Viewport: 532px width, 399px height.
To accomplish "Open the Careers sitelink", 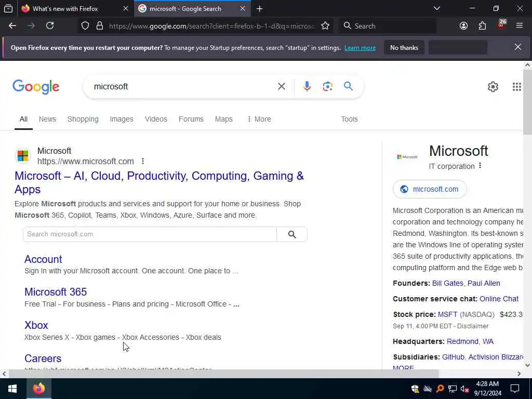I will (43, 358).
